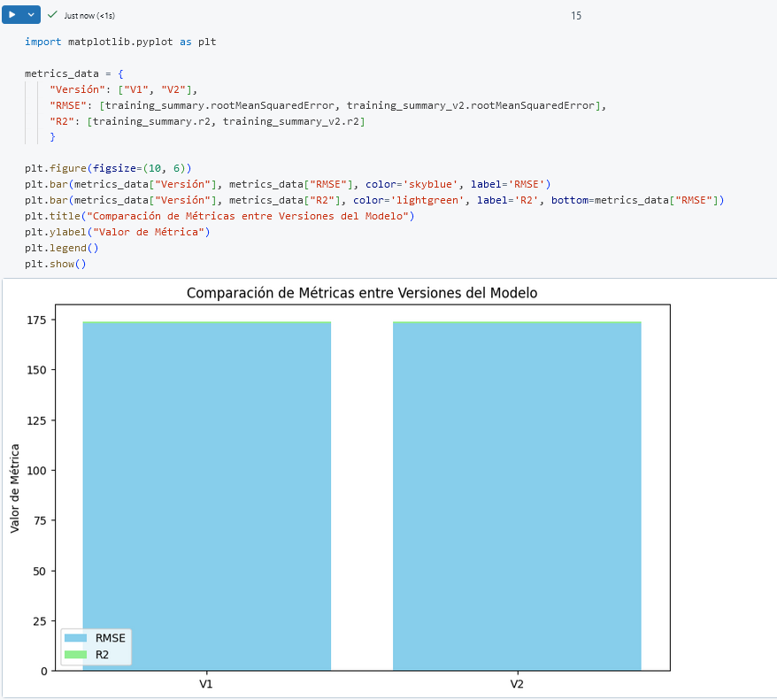Click the V1 x-axis tick label

point(206,685)
